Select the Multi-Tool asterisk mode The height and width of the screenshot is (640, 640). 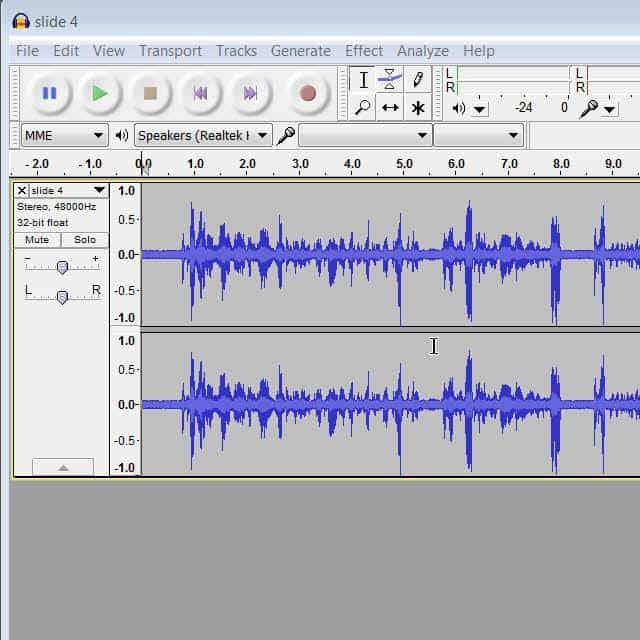(418, 107)
